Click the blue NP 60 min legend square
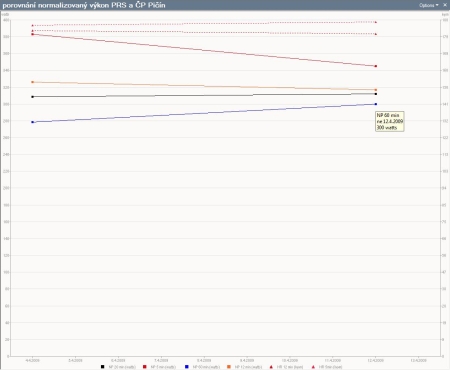The image size is (450, 370). tap(187, 367)
